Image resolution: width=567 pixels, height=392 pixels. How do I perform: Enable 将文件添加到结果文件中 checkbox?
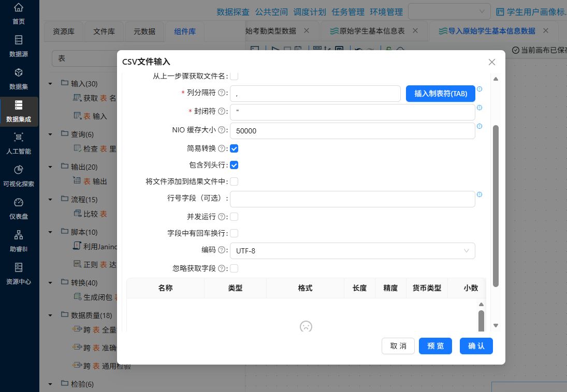click(x=234, y=182)
